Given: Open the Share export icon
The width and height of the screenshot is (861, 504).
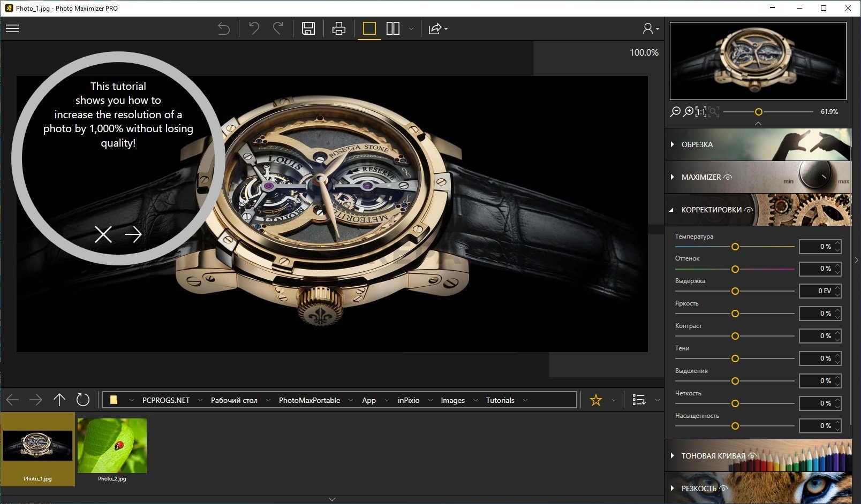Looking at the screenshot, I should (x=435, y=28).
